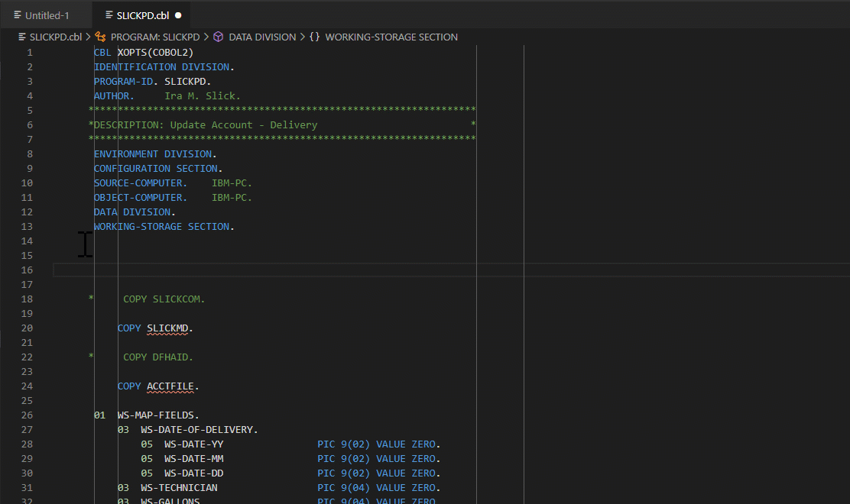850x504 pixels.
Task: Select the SLICKPD.cbl editor tab
Action: click(141, 14)
